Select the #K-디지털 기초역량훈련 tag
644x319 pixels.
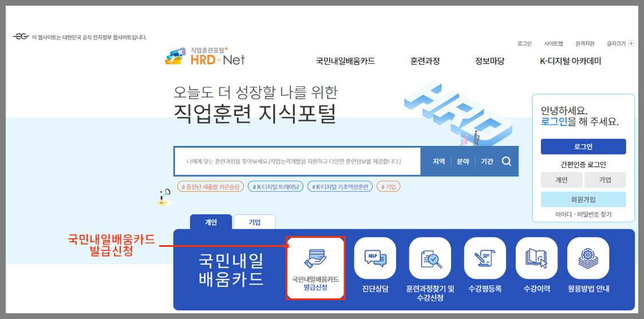click(x=340, y=187)
